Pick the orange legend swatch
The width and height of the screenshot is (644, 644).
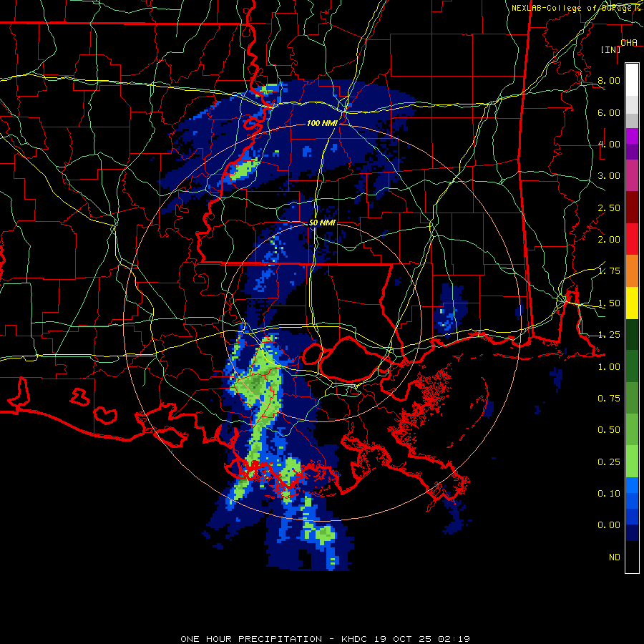point(632,270)
